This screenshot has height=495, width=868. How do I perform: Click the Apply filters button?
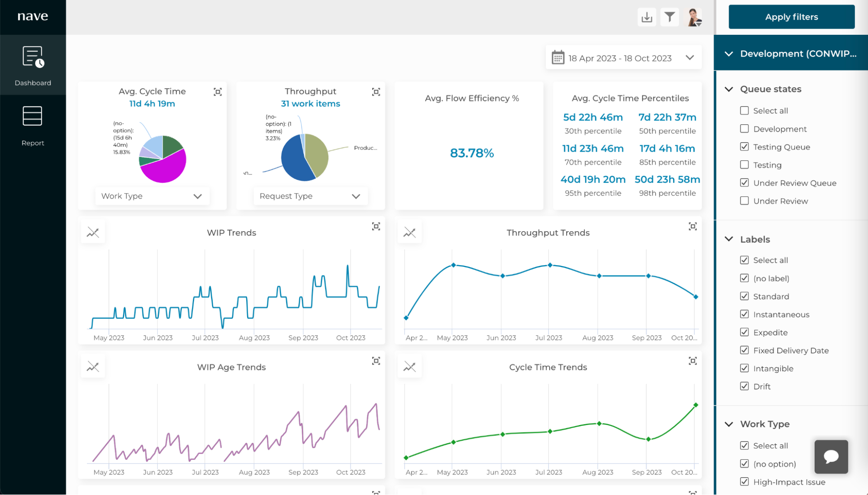[x=791, y=17]
